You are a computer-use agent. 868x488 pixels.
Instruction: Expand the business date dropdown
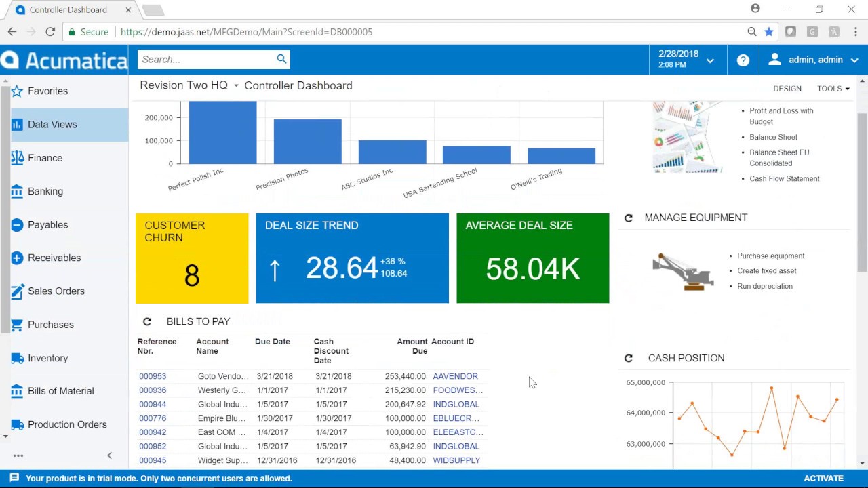[x=710, y=60]
